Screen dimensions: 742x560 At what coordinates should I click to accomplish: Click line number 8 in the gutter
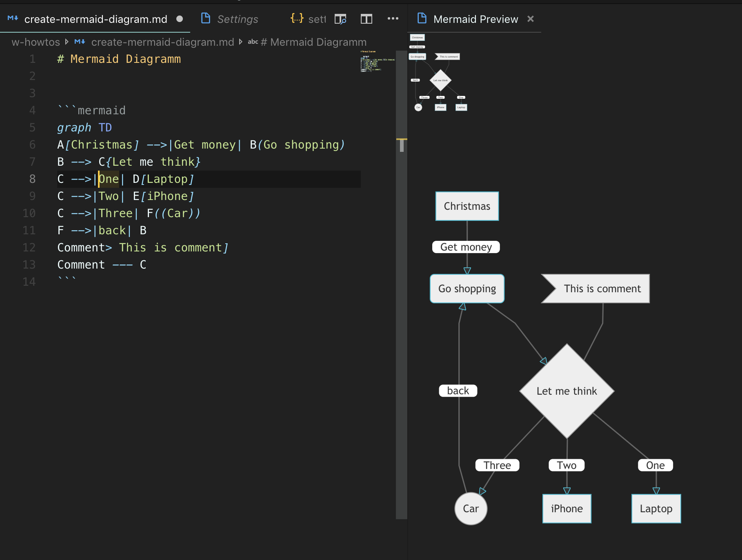tap(32, 179)
